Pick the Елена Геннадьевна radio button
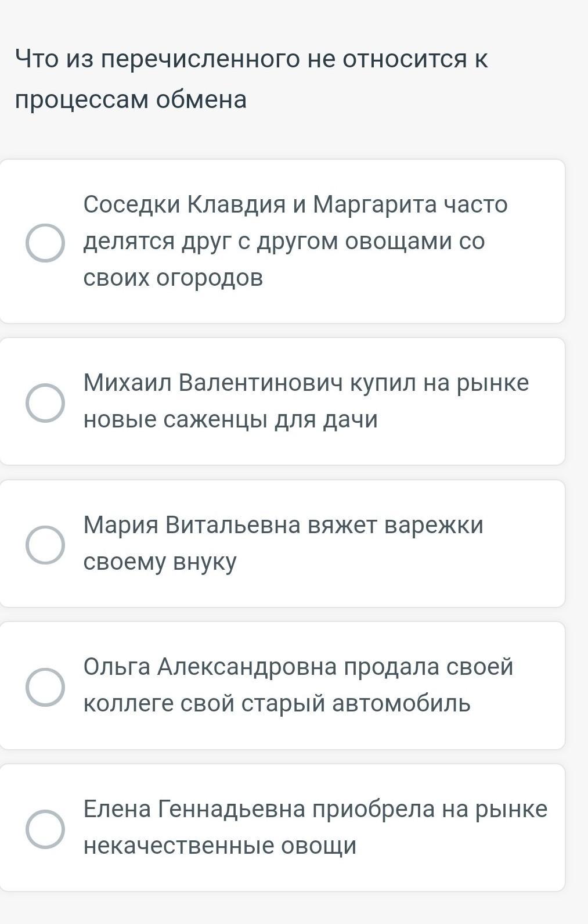 point(45,829)
